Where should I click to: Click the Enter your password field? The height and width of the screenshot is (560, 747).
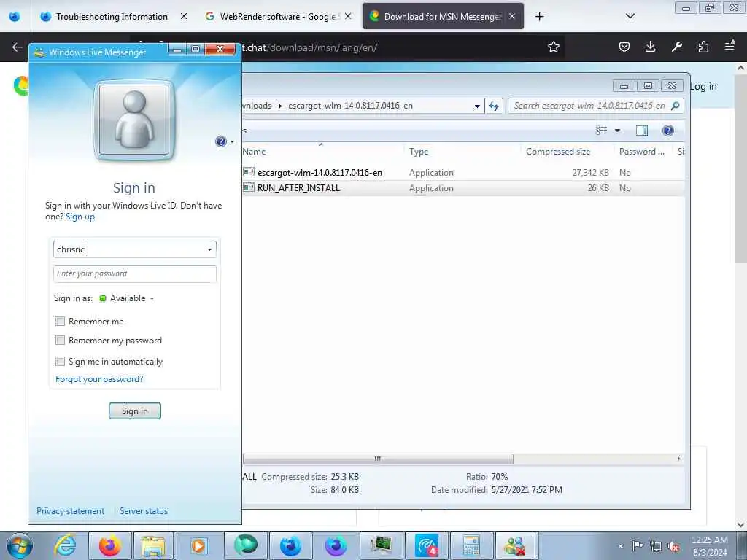135,274
